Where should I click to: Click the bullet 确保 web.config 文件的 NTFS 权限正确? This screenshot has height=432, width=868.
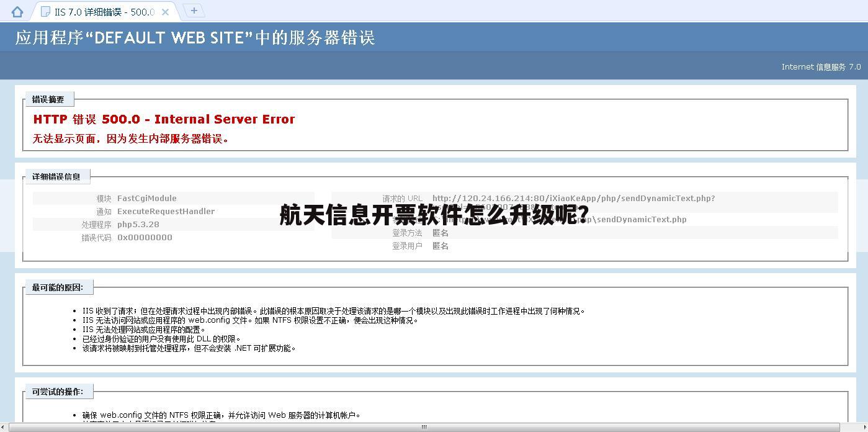click(x=221, y=415)
